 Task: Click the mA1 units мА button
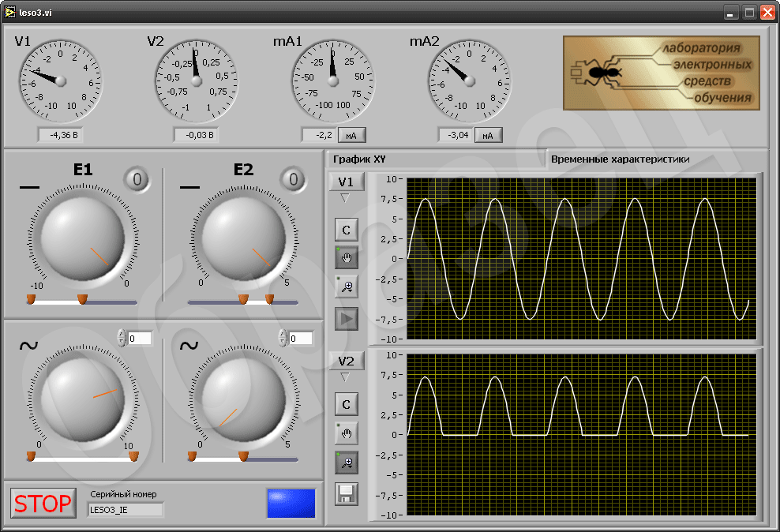[x=351, y=135]
